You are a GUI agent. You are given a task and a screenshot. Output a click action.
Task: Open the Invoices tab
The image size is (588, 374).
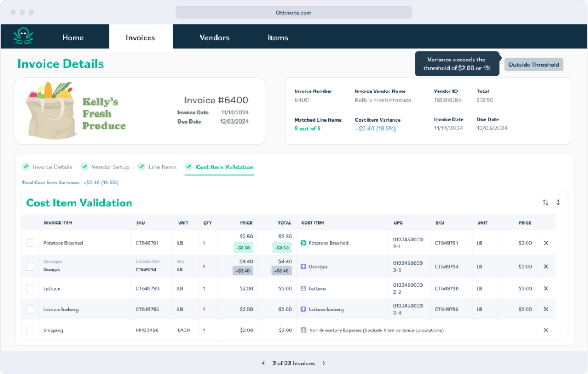pyautogui.click(x=140, y=37)
